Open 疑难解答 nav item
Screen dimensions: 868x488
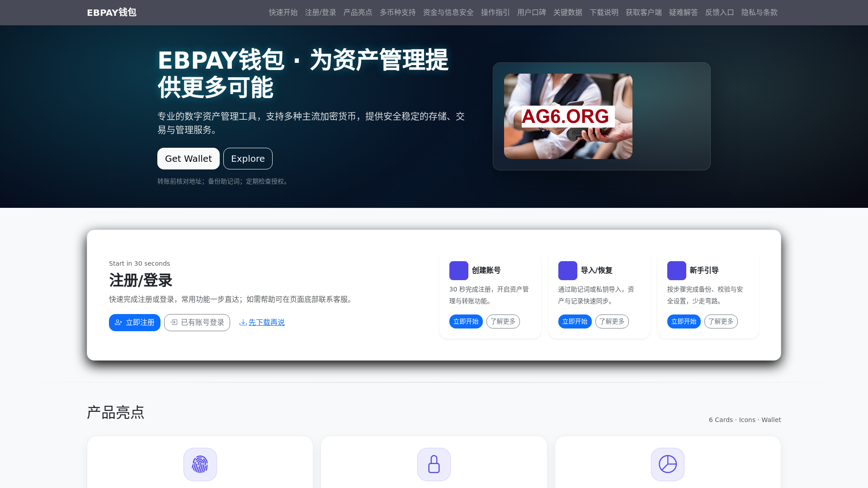click(x=684, y=13)
